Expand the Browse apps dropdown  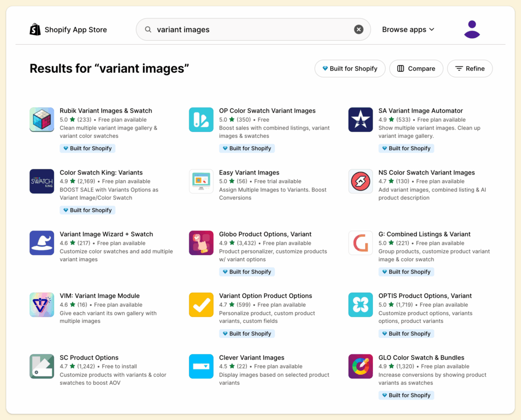(x=408, y=30)
